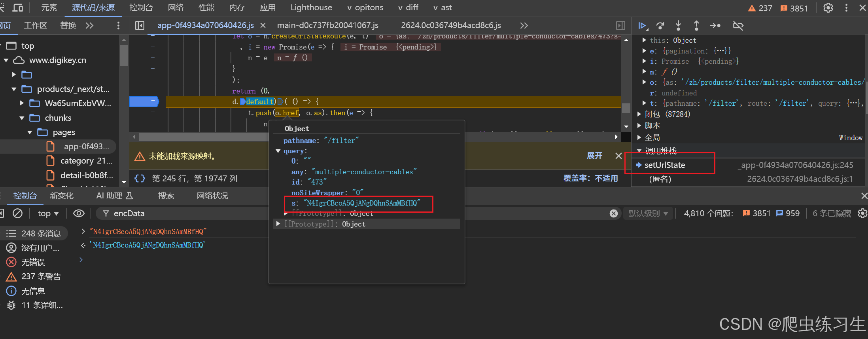The image size is (868, 339).
Task: Show all 248 console messages
Action: click(x=34, y=233)
